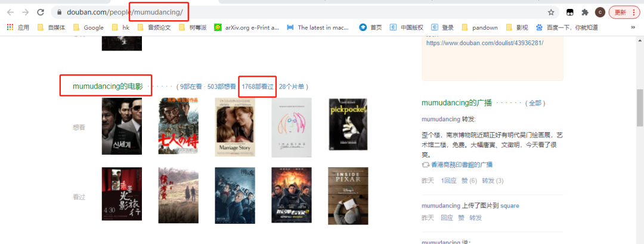Open the square album link
This screenshot has width=644, height=244.
coord(510,206)
